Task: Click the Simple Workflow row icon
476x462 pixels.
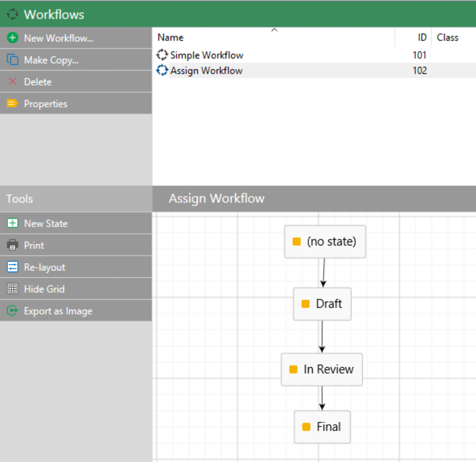Action: (x=162, y=55)
